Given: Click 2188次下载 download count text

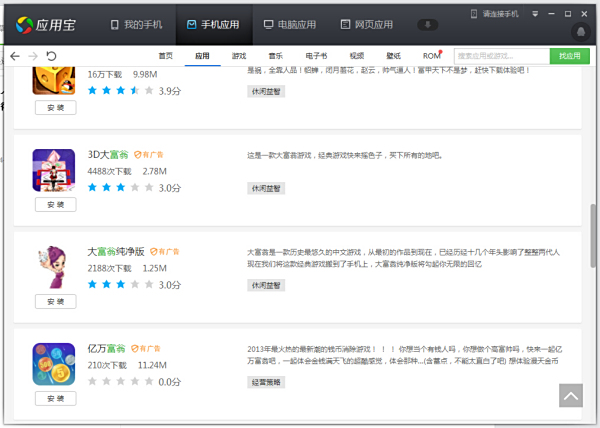Looking at the screenshot, I should point(109,269).
